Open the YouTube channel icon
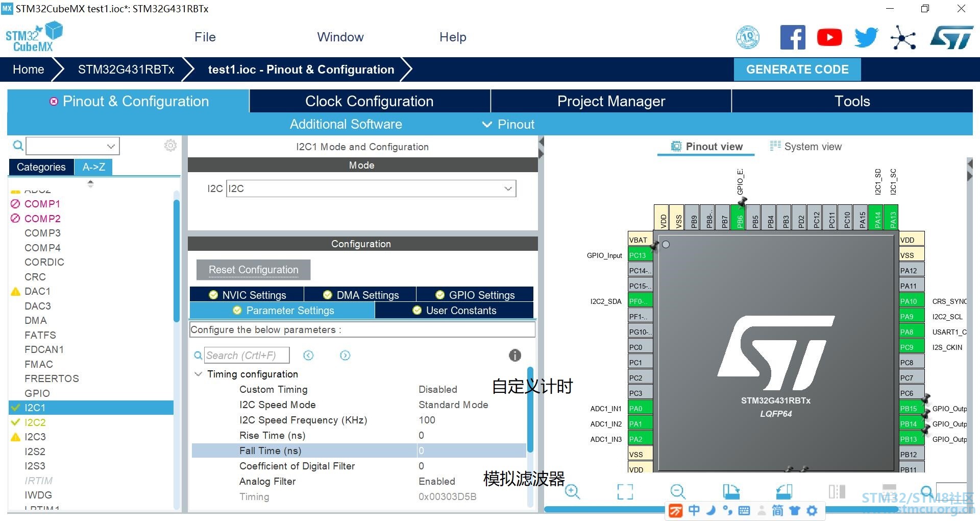The width and height of the screenshot is (980, 521). [829, 37]
